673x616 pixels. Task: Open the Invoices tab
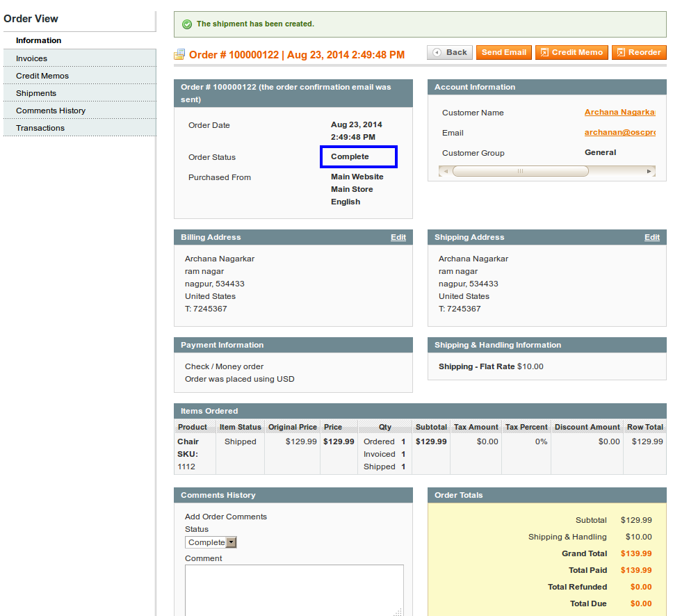pyautogui.click(x=32, y=58)
